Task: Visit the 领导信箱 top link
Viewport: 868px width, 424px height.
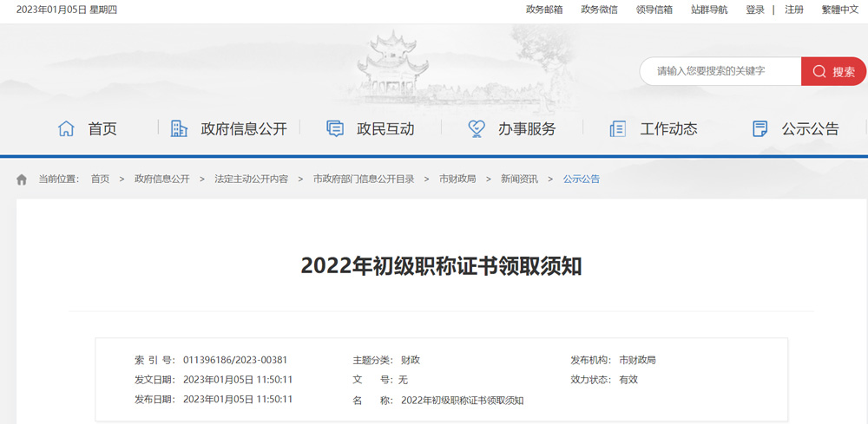Action: (654, 10)
